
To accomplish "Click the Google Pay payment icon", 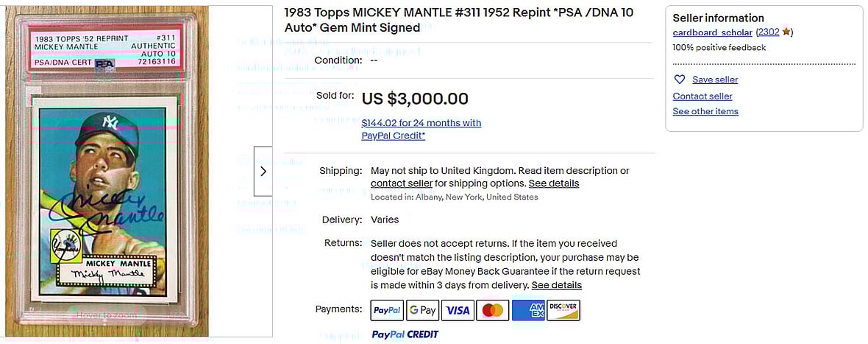I will (x=422, y=310).
